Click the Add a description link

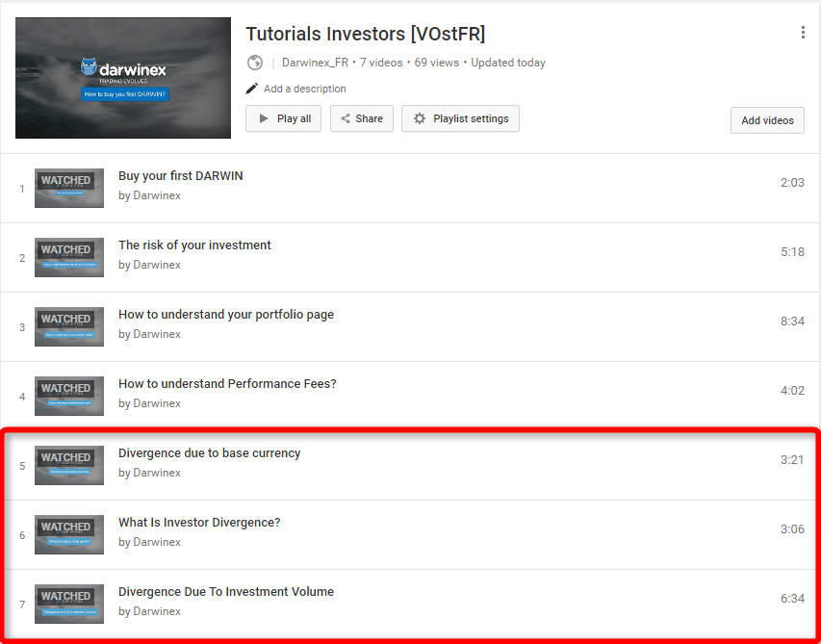click(x=305, y=89)
